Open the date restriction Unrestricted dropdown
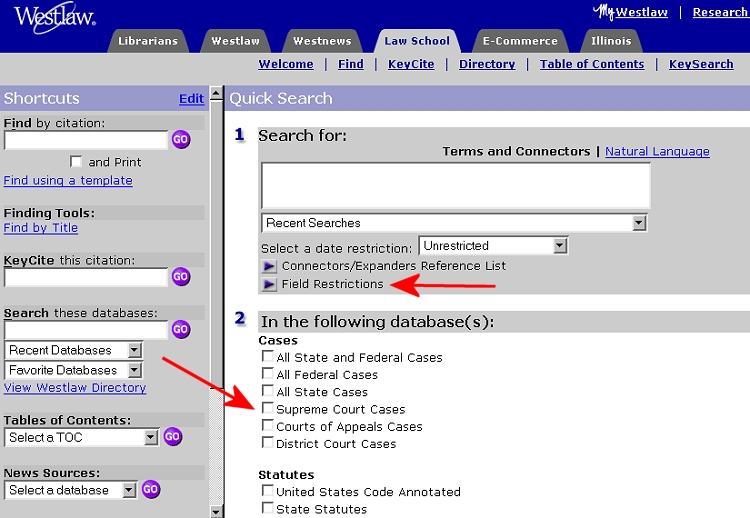This screenshot has width=750, height=518. 493,246
